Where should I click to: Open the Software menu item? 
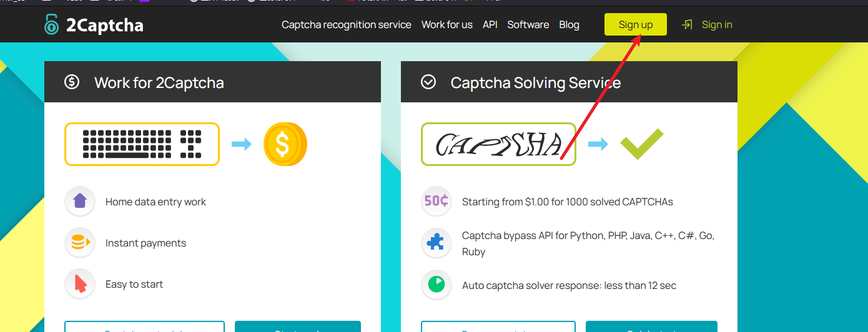point(528,25)
